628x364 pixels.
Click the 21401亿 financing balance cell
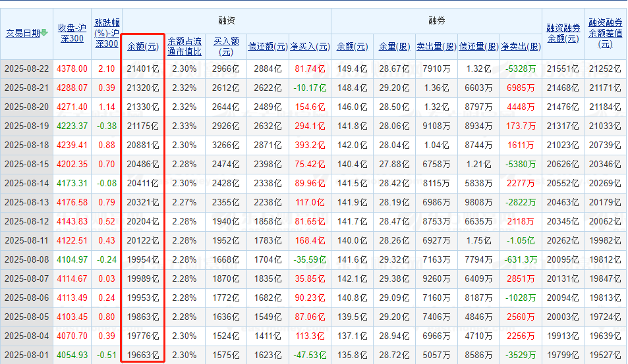(x=143, y=69)
